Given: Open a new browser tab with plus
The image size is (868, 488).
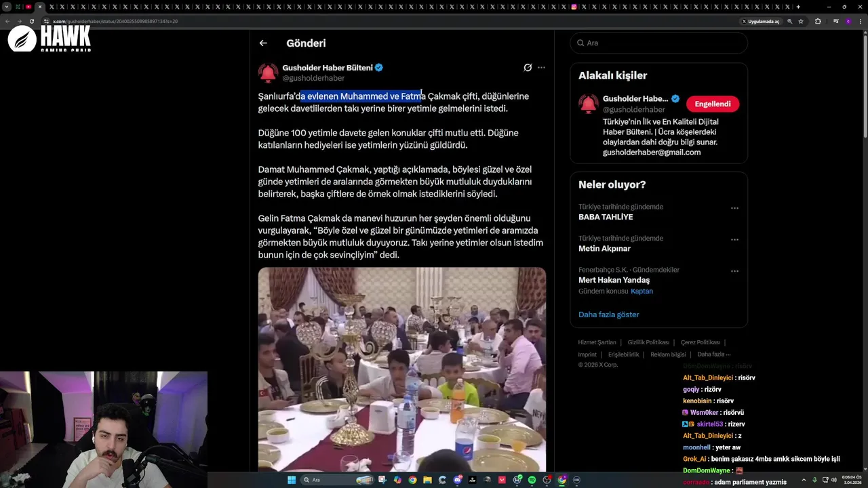Looking at the screenshot, I should pyautogui.click(x=798, y=7).
